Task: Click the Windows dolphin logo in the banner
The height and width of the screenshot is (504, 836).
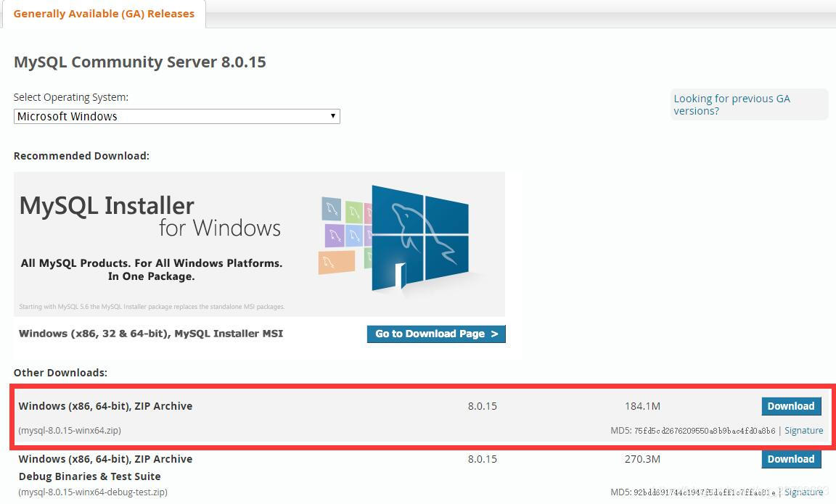Action: [x=420, y=238]
